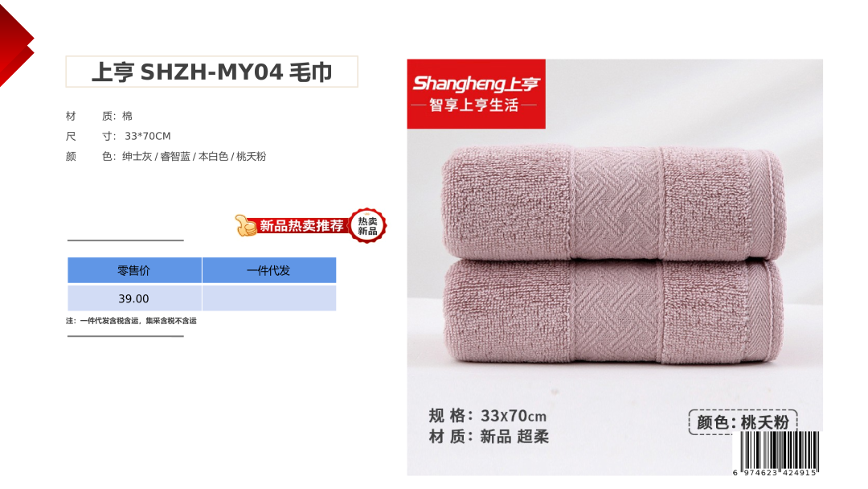868x489 pixels.
Task: Click the thumbs-up icon on the banner
Action: 245,225
